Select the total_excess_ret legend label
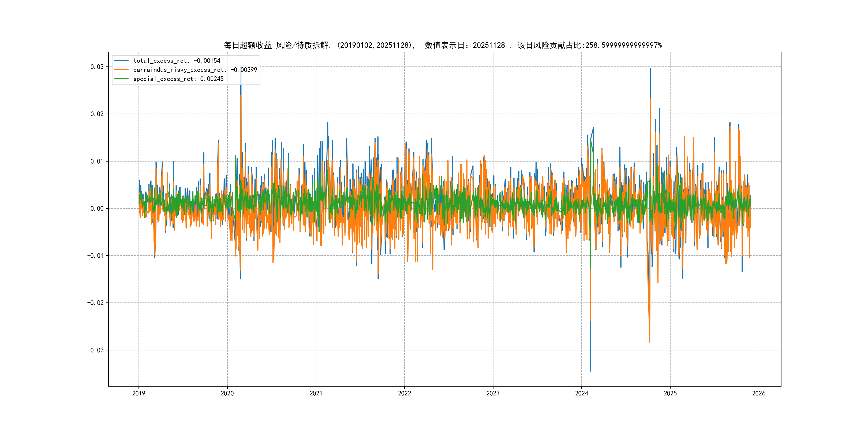The width and height of the screenshot is (868, 434). [x=177, y=61]
